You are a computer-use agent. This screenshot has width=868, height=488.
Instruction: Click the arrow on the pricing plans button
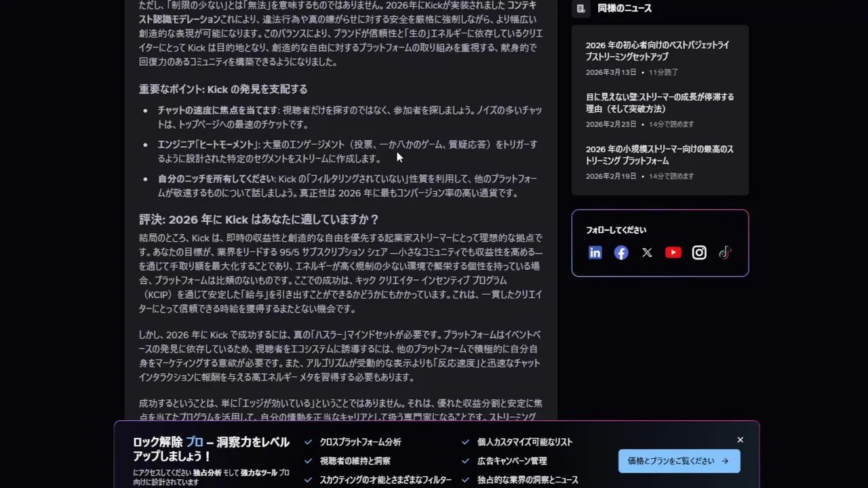(725, 461)
